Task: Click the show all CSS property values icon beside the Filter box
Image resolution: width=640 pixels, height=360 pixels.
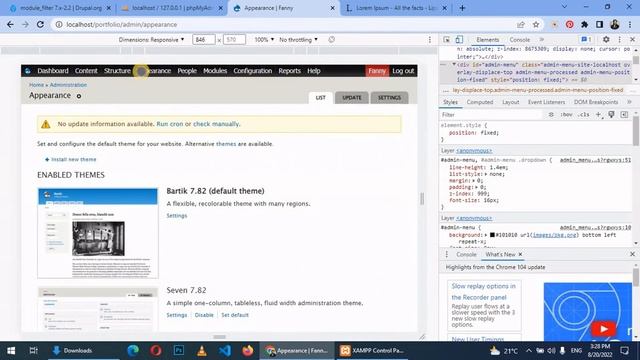Action: tap(551, 115)
